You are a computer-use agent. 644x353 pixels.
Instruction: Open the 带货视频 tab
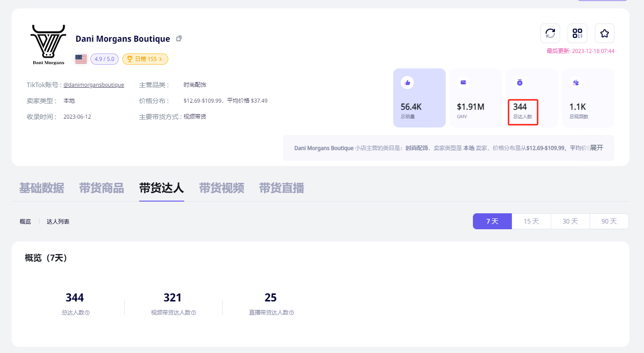point(222,188)
